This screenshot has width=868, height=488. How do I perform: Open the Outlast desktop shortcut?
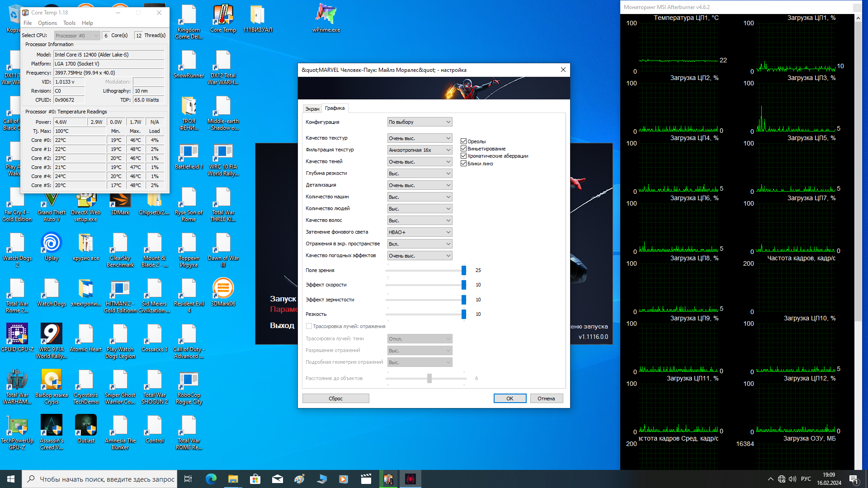click(86, 427)
